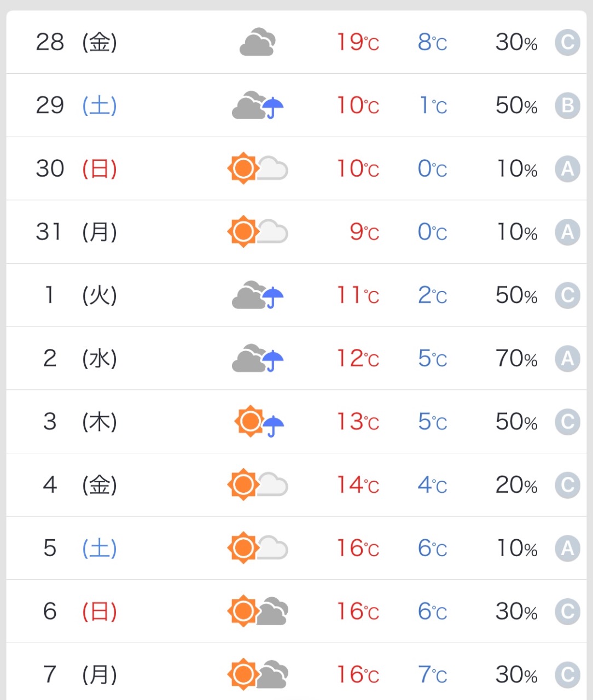593x700 pixels.
Task: Tap the 70% rain probability
Action: point(516,359)
